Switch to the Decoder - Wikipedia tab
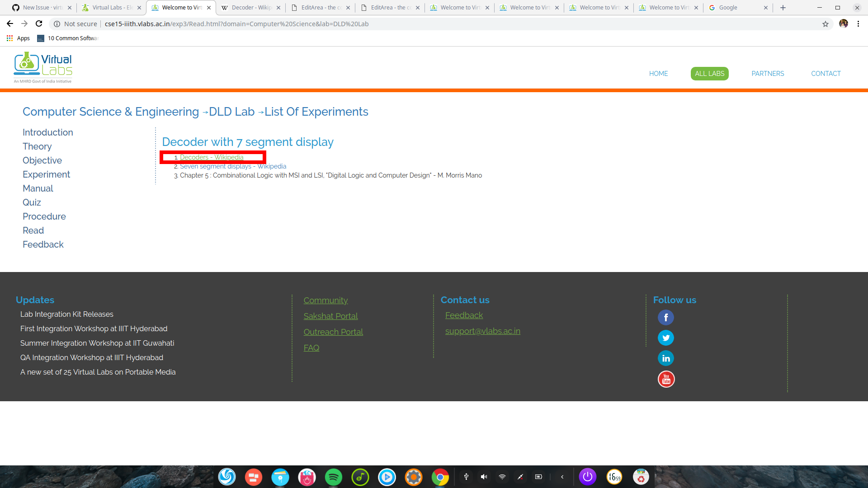The width and height of the screenshot is (868, 488). pos(248,7)
